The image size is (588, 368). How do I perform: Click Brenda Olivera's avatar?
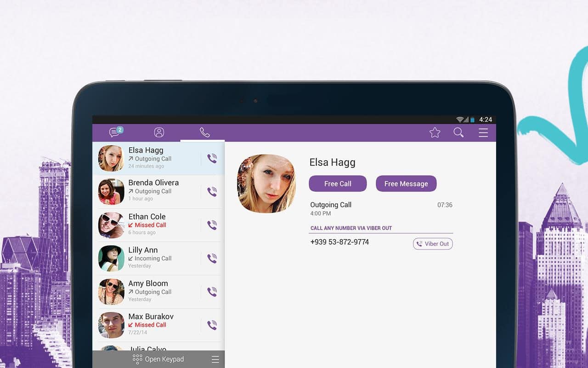pyautogui.click(x=111, y=192)
